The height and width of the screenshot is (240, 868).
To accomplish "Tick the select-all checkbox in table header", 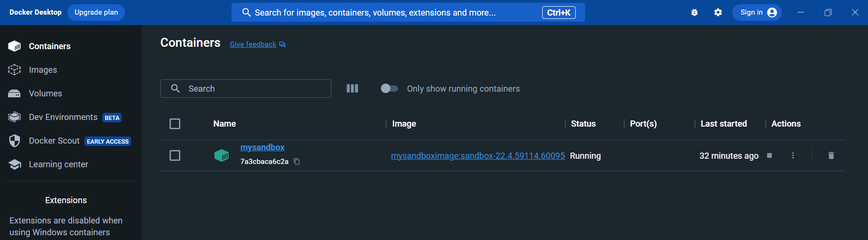I will [175, 124].
